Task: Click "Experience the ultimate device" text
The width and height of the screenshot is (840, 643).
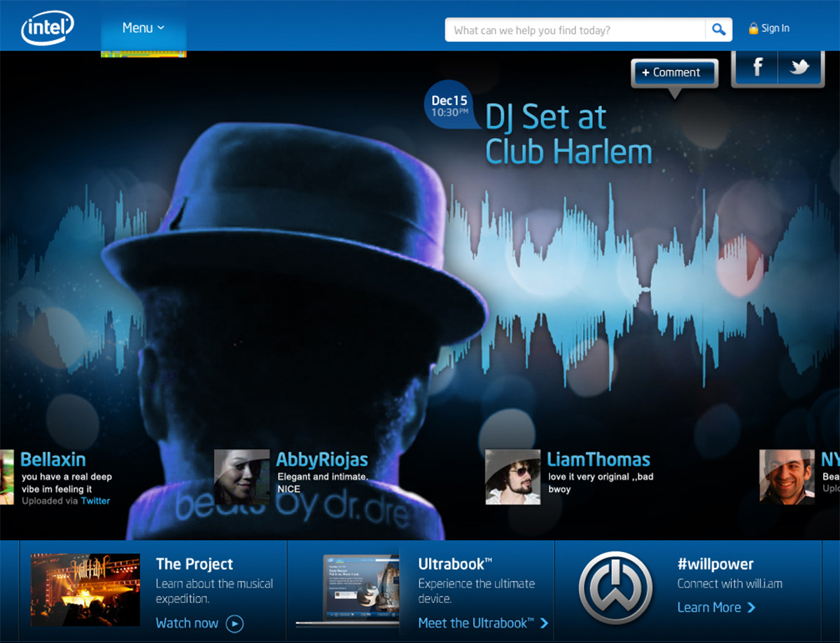Action: pyautogui.click(x=477, y=591)
